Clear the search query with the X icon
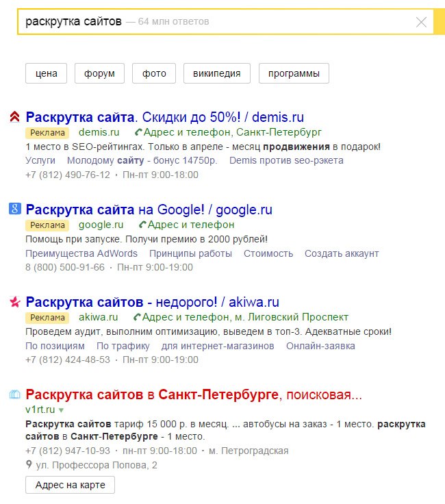Viewport: 445px width, 504px height. 421,22
